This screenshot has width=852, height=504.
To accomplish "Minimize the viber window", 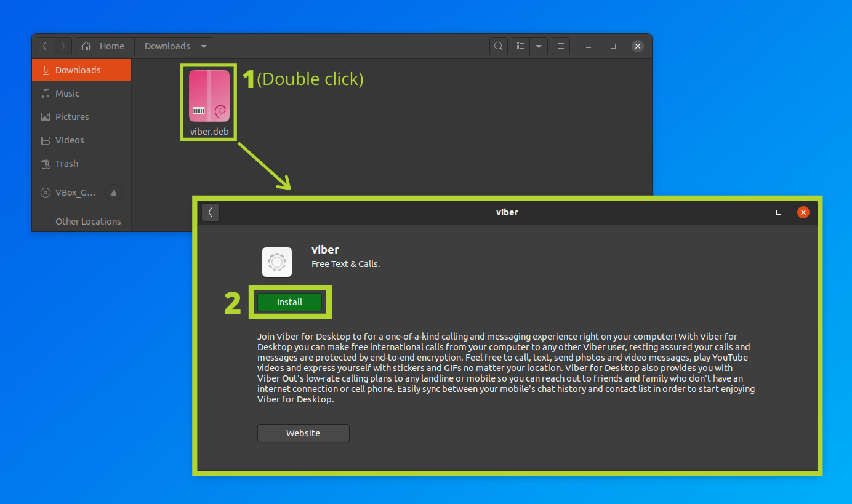I will pos(754,212).
